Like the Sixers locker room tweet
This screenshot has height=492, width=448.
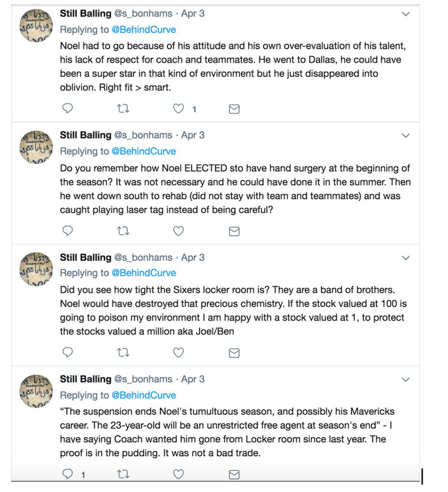[178, 352]
